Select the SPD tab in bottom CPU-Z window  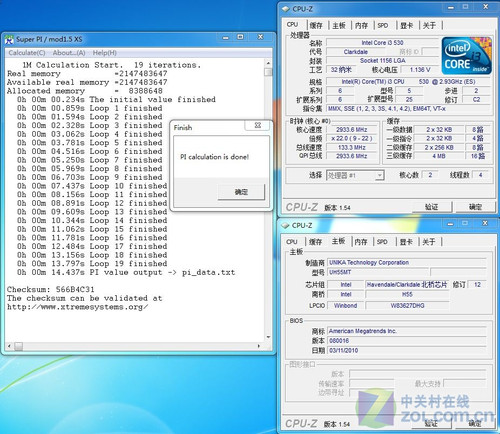tap(382, 242)
